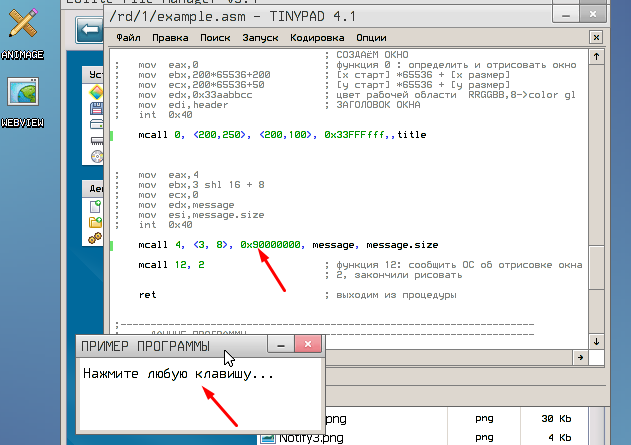Image resolution: width=631 pixels, height=445 pixels.
Task: Click the new file icon in the sidebar
Action: pos(97,206)
